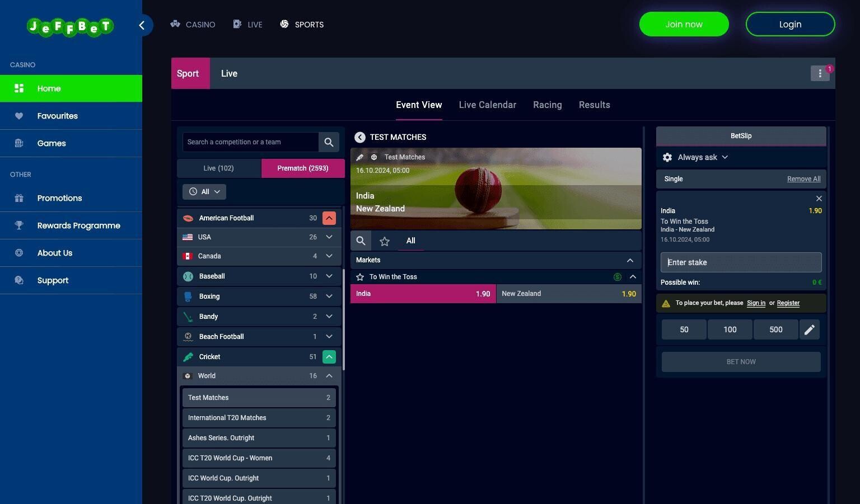Viewport: 860px width, 504px height.
Task: Select the Live (102) tab
Action: pyautogui.click(x=218, y=168)
